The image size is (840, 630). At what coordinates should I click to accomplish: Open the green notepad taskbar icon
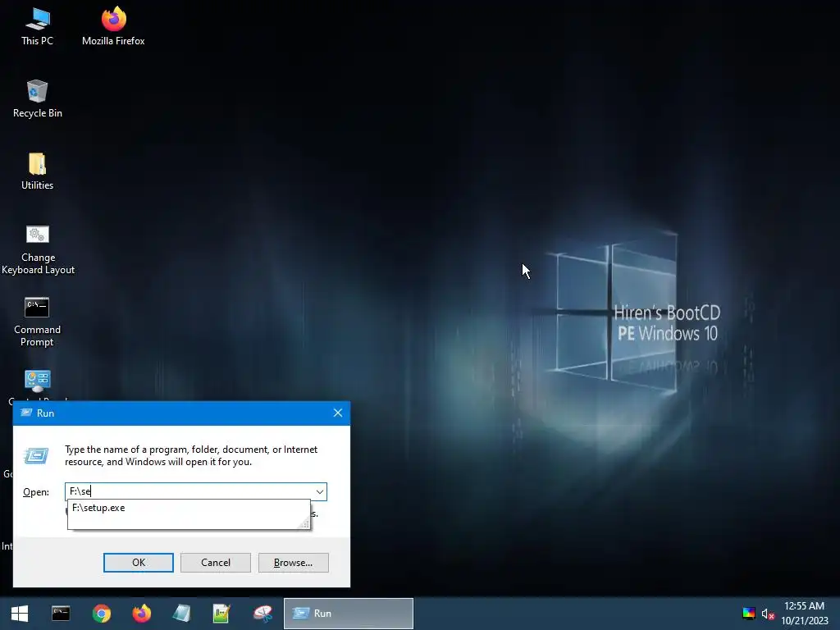221,614
